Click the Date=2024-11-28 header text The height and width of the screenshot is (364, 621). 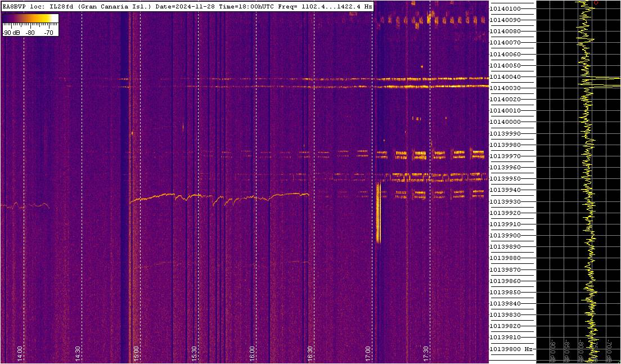pos(185,7)
